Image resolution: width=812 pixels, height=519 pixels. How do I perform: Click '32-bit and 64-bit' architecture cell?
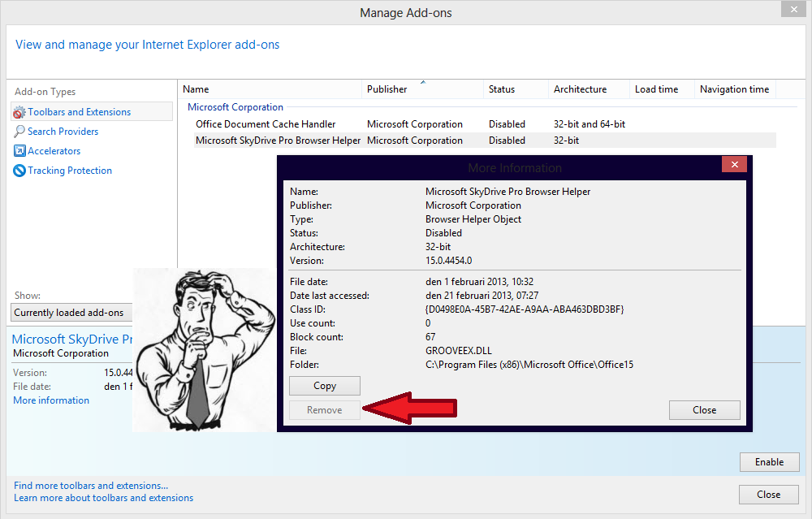590,124
